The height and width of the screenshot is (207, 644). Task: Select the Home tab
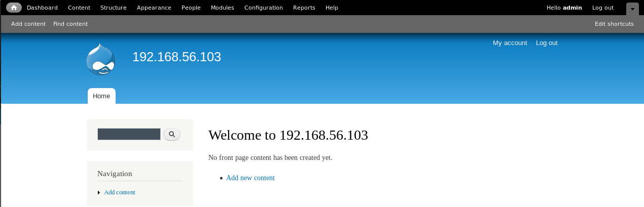click(101, 96)
